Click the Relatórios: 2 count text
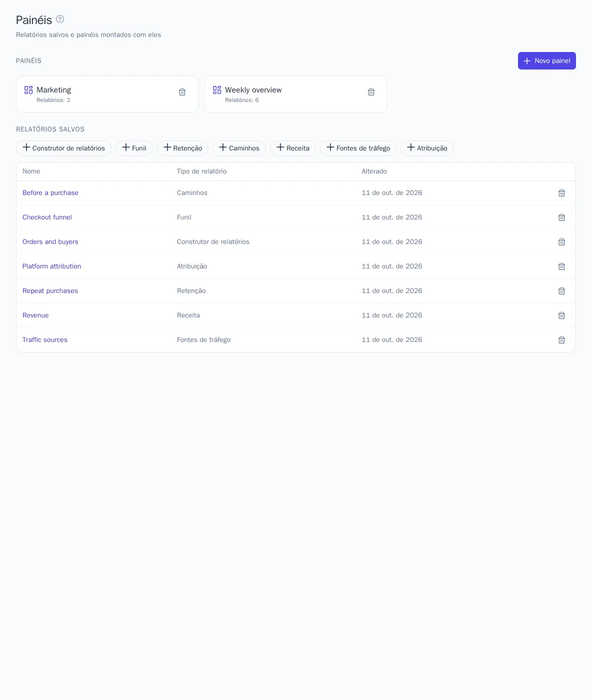The image size is (592, 700). [53, 100]
